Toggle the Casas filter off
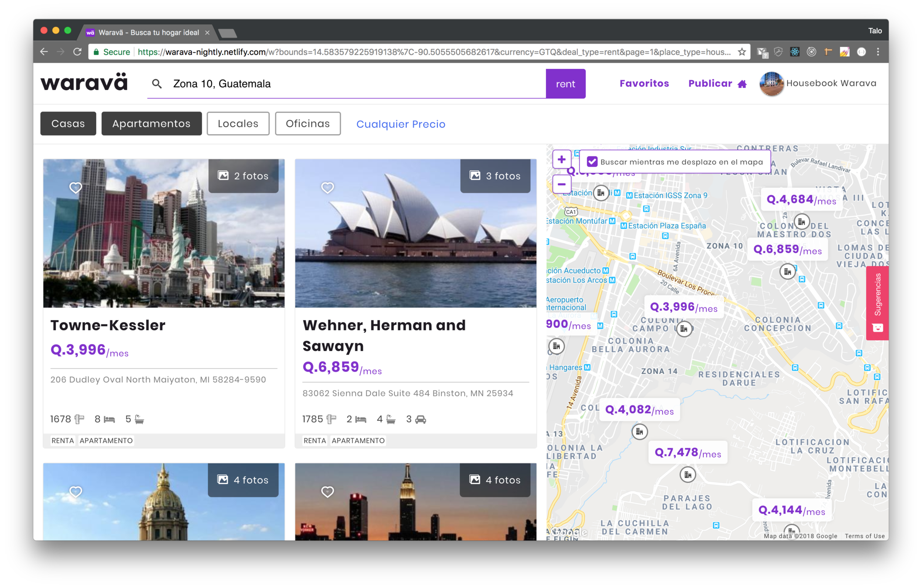The image size is (922, 588). coord(68,124)
